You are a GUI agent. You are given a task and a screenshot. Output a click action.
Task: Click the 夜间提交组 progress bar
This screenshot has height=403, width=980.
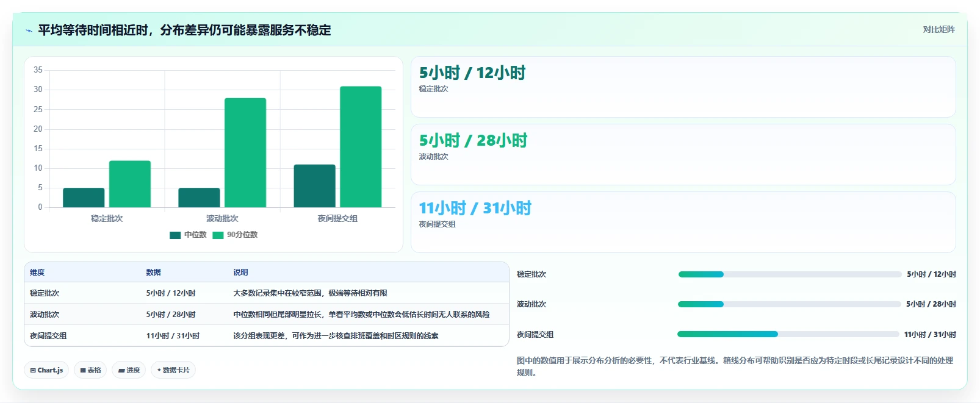pos(788,334)
